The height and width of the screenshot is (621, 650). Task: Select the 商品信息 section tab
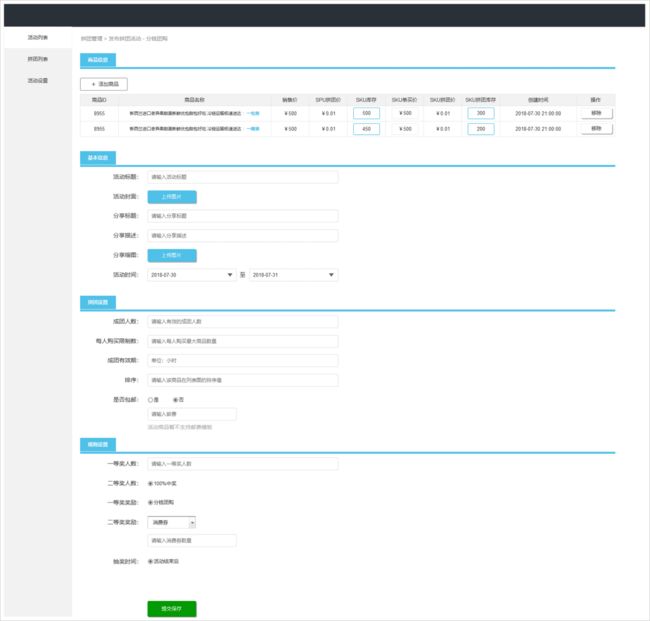click(98, 60)
